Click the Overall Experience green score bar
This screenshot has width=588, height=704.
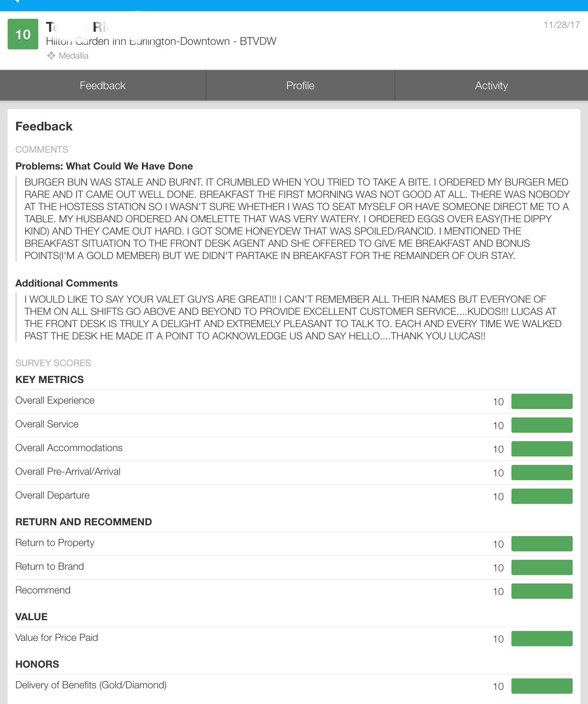click(x=542, y=401)
